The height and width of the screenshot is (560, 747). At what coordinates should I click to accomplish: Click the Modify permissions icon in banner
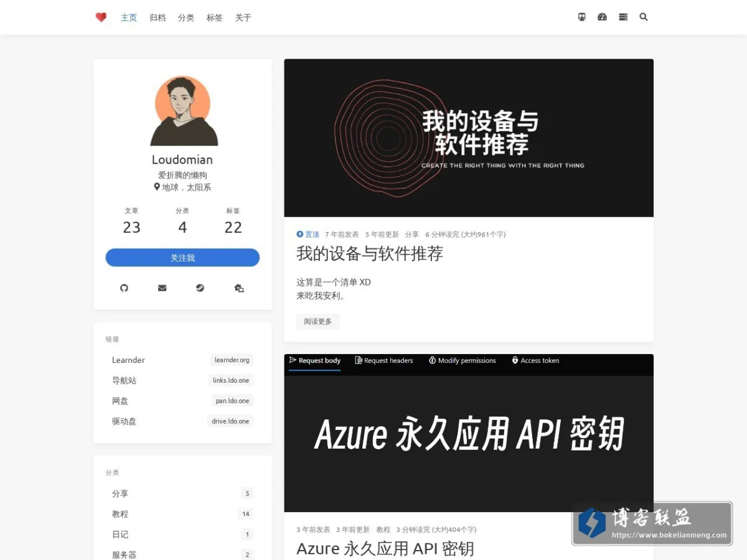coord(433,360)
